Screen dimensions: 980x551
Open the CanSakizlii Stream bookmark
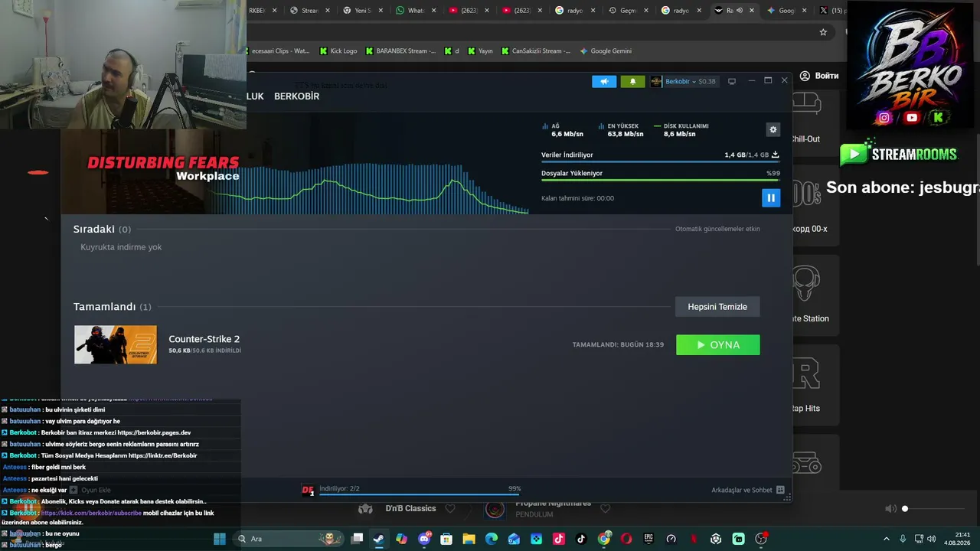[x=536, y=51]
